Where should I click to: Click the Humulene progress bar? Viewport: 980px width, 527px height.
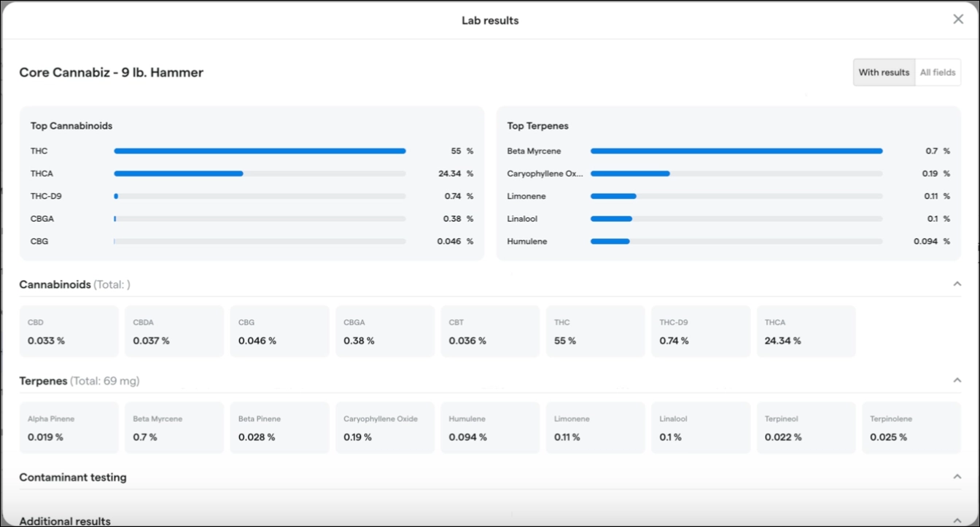pos(736,241)
